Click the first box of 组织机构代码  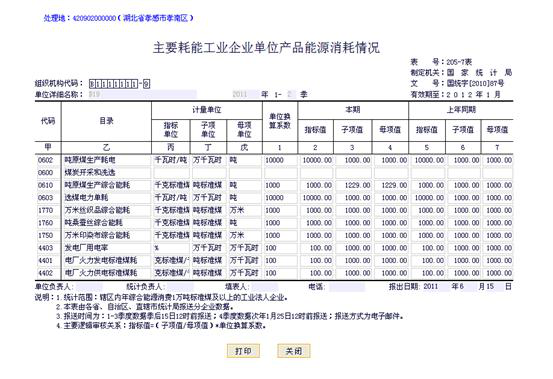pos(92,84)
